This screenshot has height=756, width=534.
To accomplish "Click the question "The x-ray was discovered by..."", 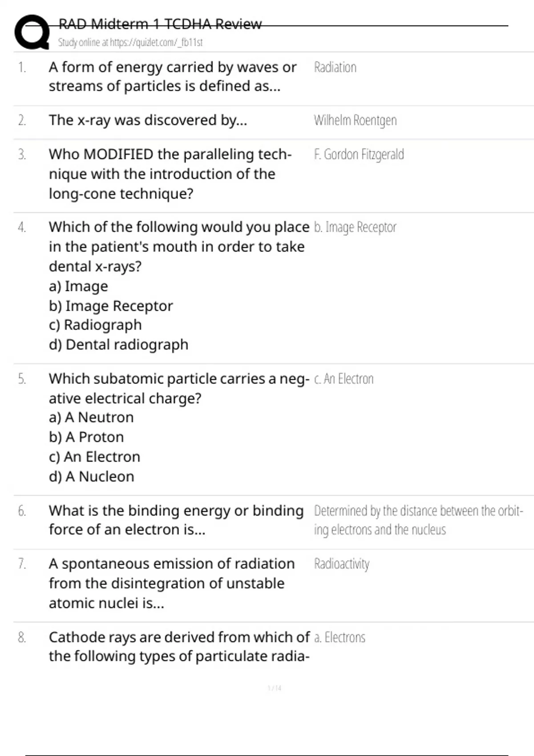I will [x=148, y=120].
